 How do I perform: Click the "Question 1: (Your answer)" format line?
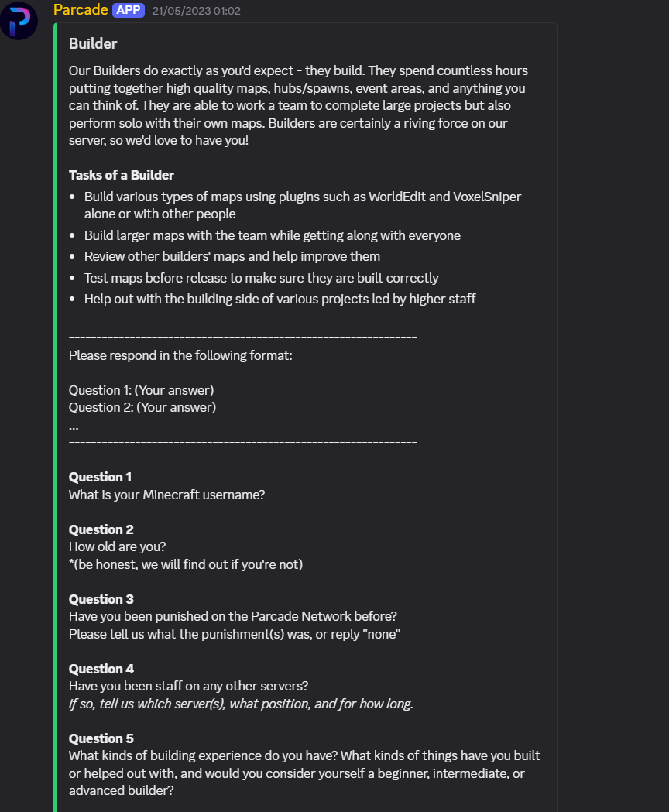(141, 390)
